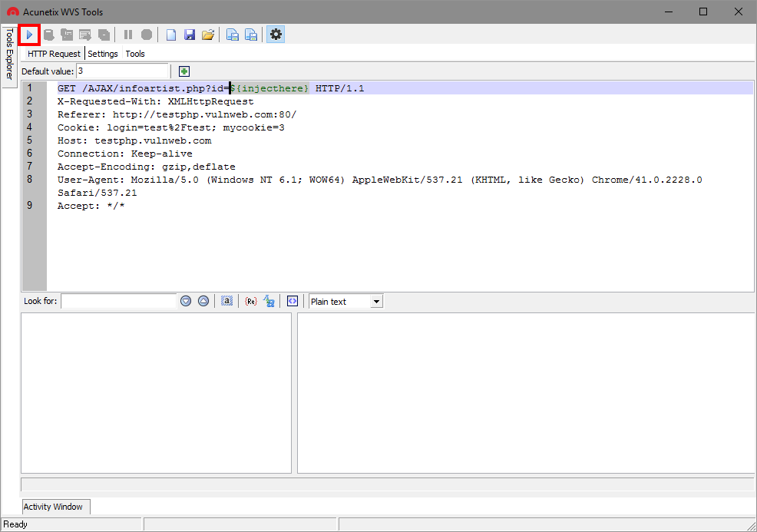Click the 'Accept-Encoding: gzip,deflate' line
The width and height of the screenshot is (757, 532).
(x=147, y=167)
